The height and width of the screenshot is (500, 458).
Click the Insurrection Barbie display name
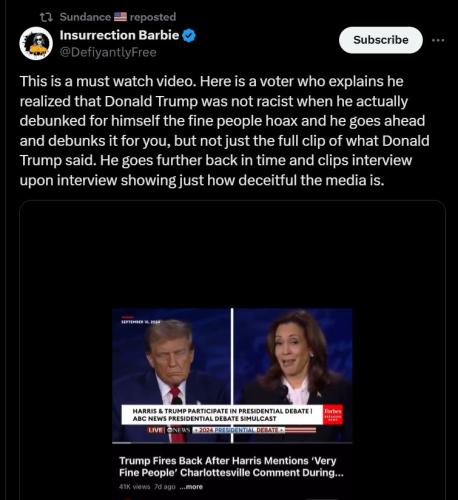[x=119, y=35]
